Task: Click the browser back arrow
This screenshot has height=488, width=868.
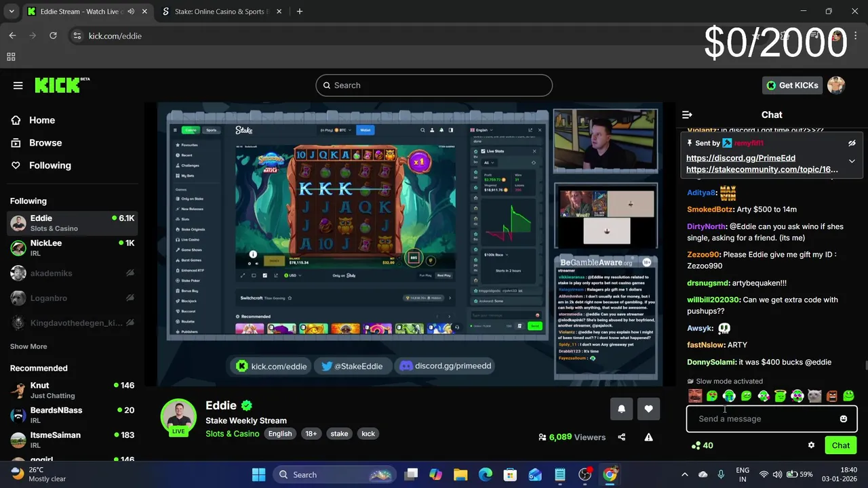Action: 12,36
